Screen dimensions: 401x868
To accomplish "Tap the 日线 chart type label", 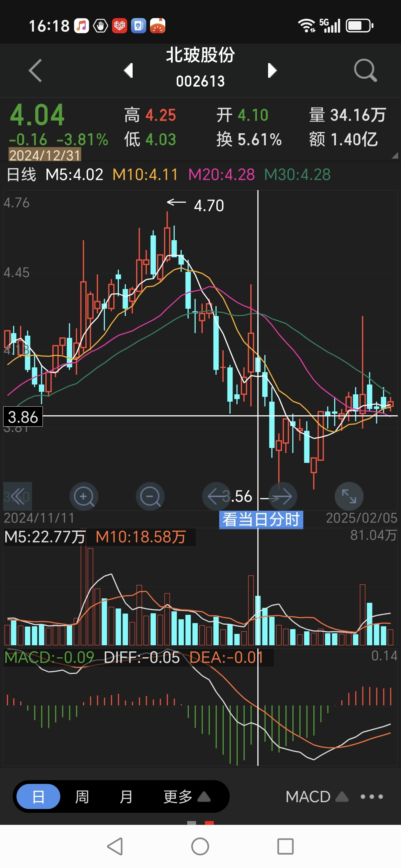I will (x=22, y=174).
